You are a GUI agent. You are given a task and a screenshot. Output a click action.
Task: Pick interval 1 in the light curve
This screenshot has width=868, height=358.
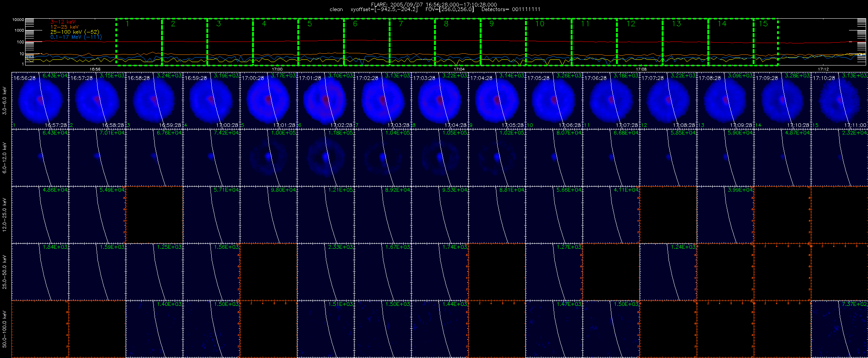click(139, 42)
